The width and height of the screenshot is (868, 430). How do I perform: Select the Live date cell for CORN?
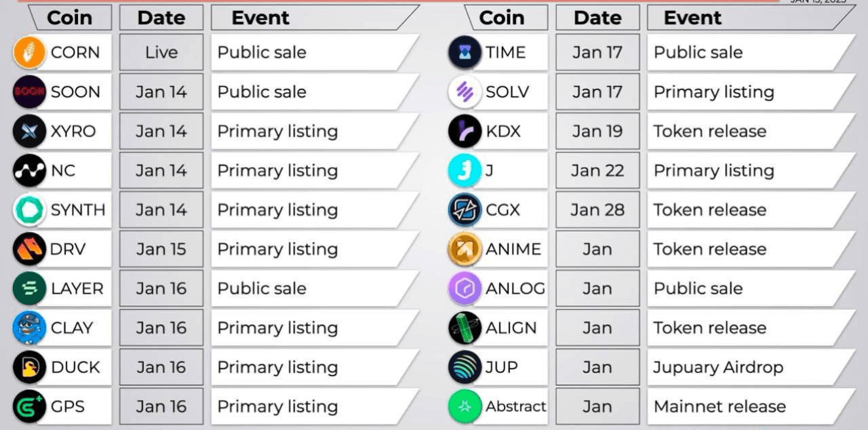(161, 52)
